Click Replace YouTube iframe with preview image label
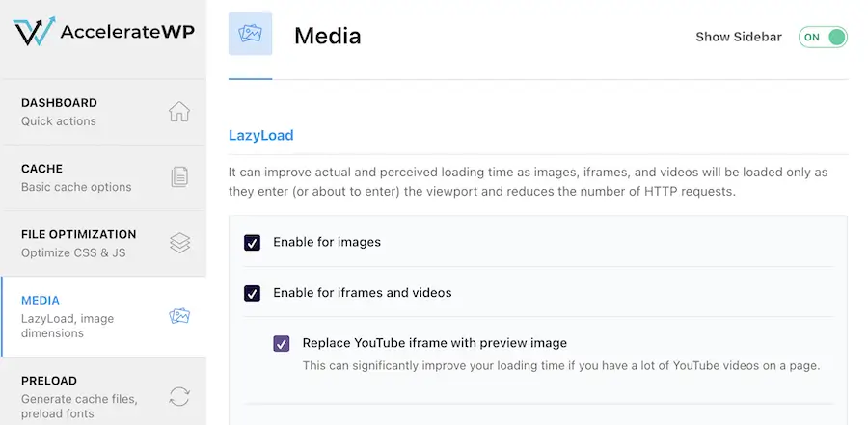Image resolution: width=868 pixels, height=425 pixels. click(x=435, y=343)
